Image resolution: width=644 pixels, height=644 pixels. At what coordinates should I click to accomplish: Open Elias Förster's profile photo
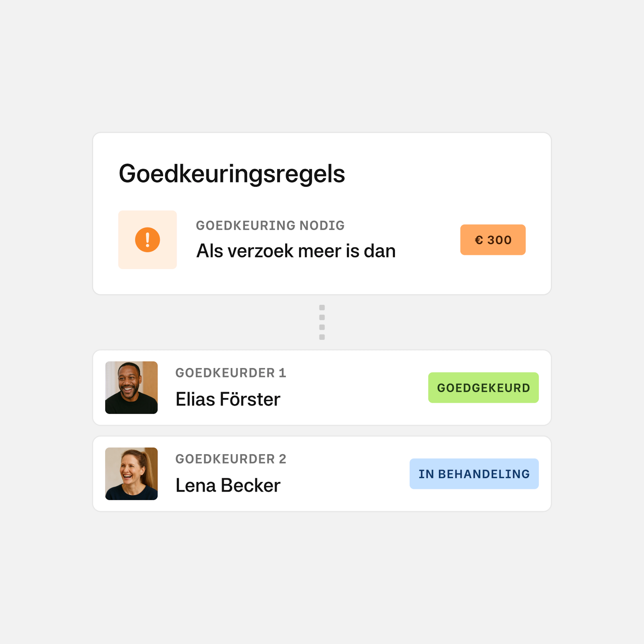131,388
